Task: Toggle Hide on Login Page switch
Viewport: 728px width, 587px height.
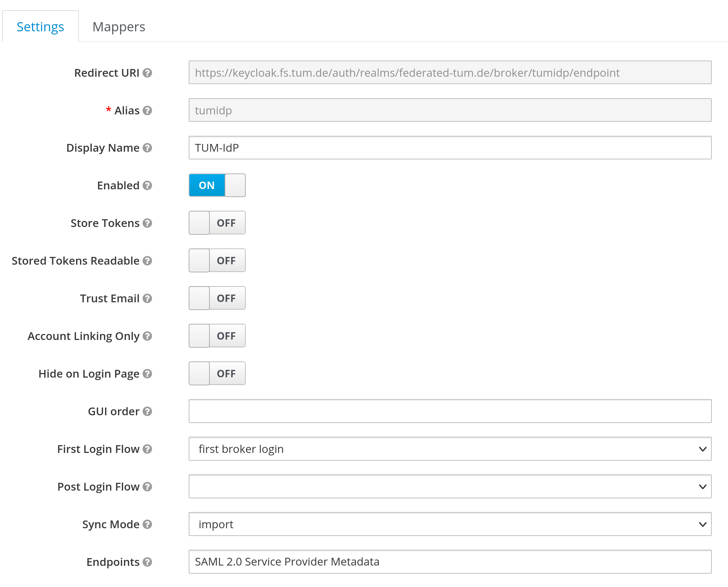Action: [x=217, y=374]
